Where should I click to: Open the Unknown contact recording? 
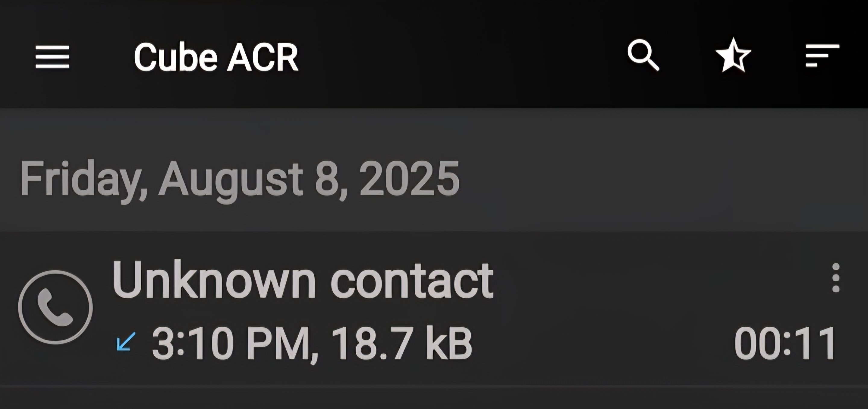point(434,308)
